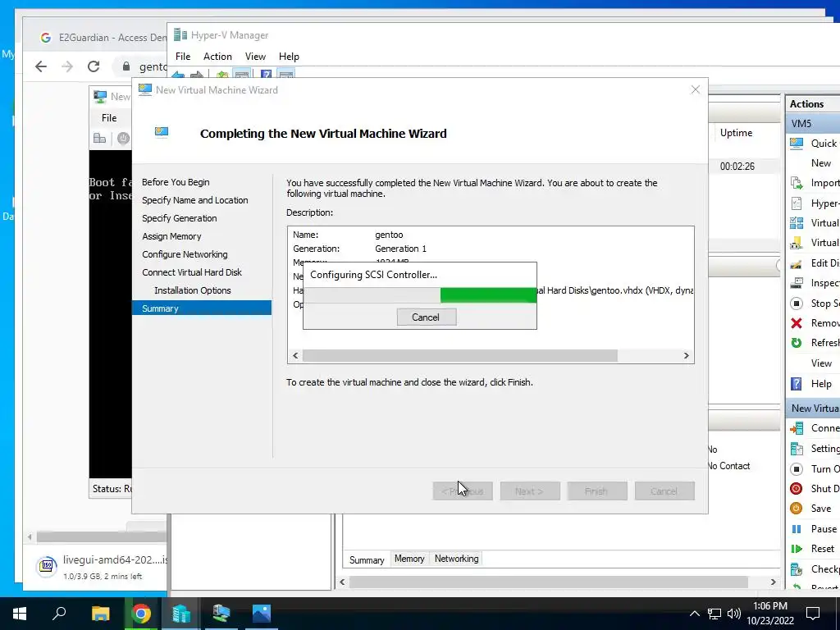Open Hyper-V Settings icon in Actions
This screenshot has width=840, height=630.
point(797,203)
